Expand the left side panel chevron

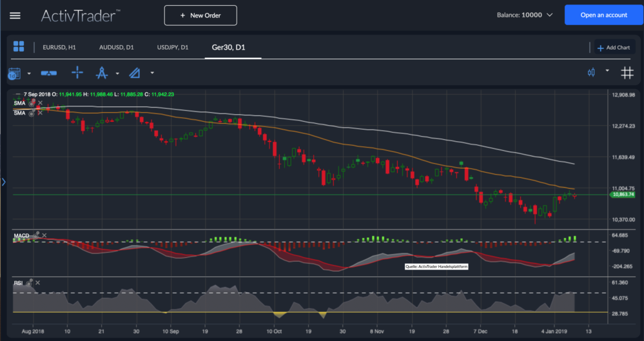click(4, 182)
